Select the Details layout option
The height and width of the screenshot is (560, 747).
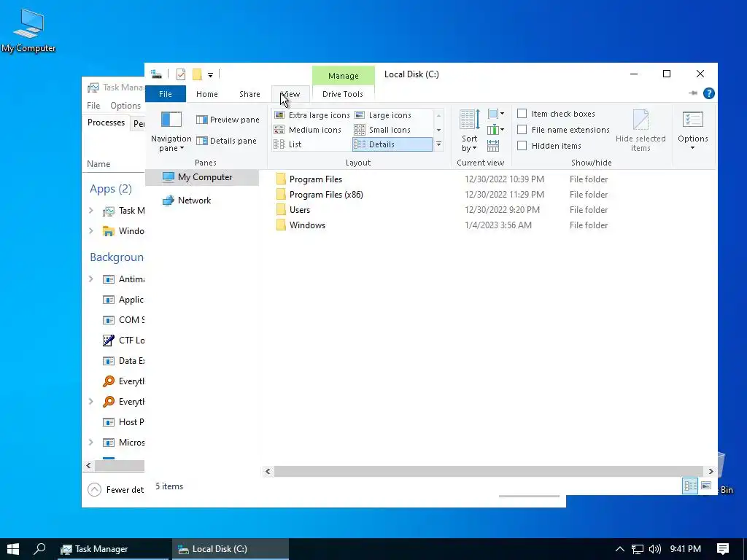(x=392, y=144)
